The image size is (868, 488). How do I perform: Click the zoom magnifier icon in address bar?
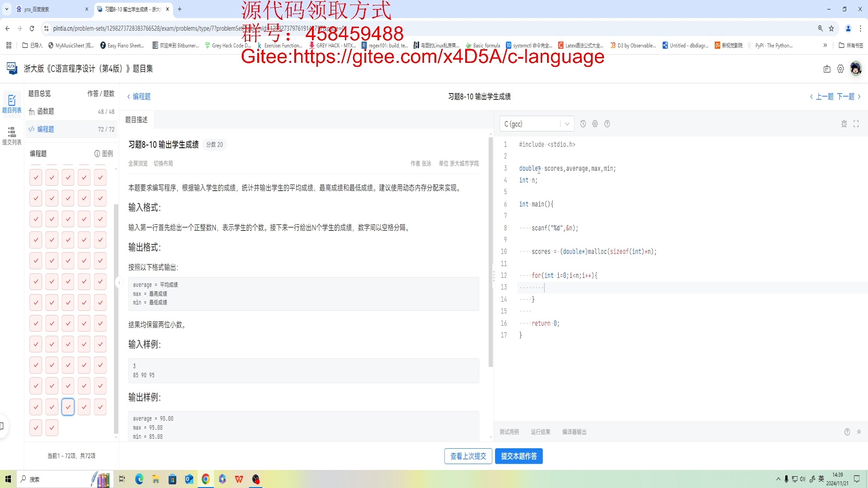point(820,28)
